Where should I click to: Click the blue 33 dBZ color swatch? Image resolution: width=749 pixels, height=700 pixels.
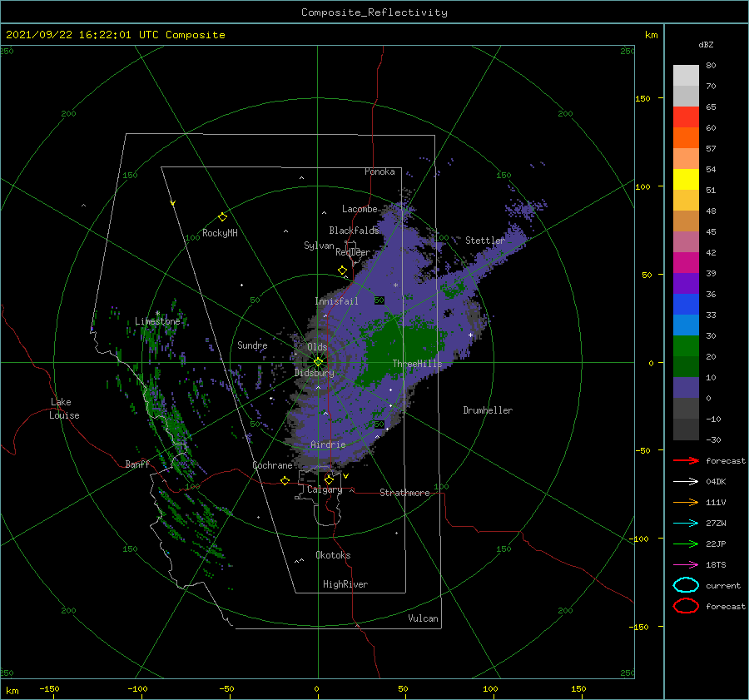(x=686, y=305)
